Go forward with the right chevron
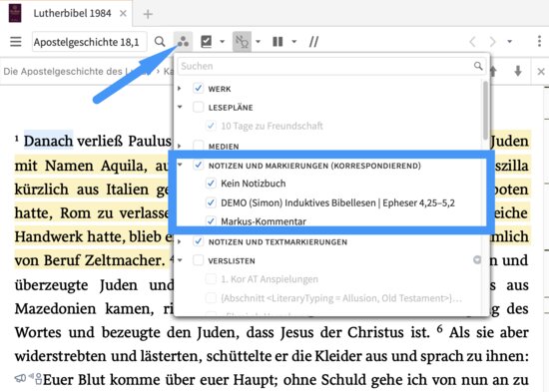Viewport: 549px width, 392px height. pos(493,42)
